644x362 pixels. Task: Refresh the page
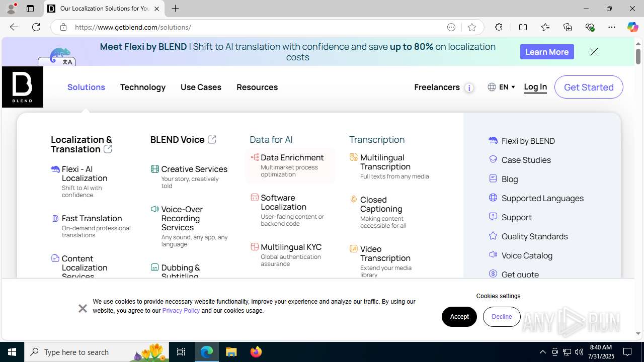pos(36,27)
